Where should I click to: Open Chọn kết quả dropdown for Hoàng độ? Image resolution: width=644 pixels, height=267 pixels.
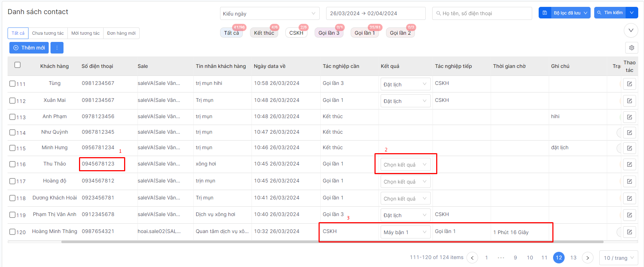[x=405, y=181]
